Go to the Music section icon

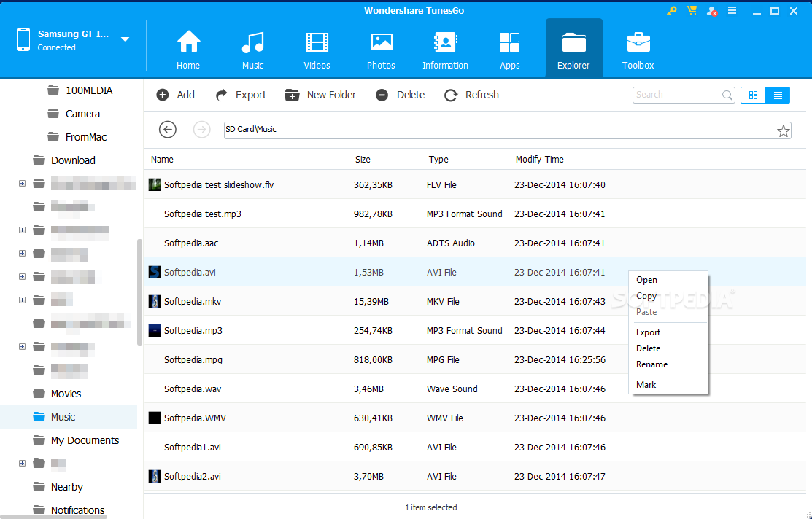click(x=252, y=42)
